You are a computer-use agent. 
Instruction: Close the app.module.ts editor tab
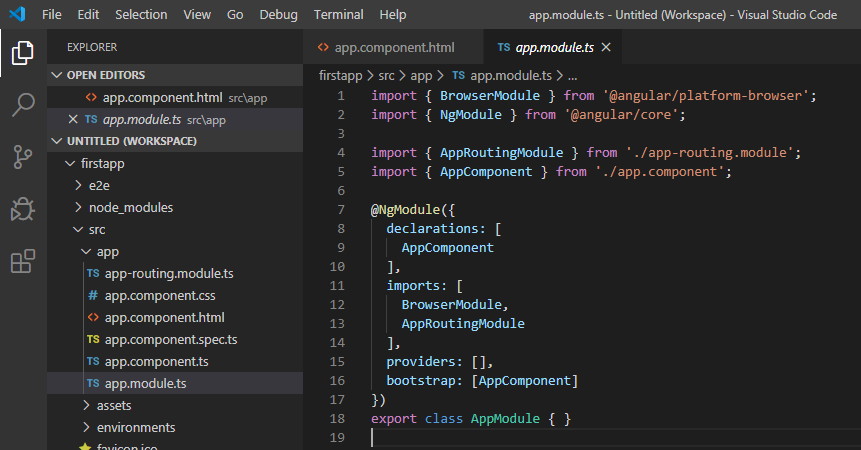pyautogui.click(x=606, y=47)
